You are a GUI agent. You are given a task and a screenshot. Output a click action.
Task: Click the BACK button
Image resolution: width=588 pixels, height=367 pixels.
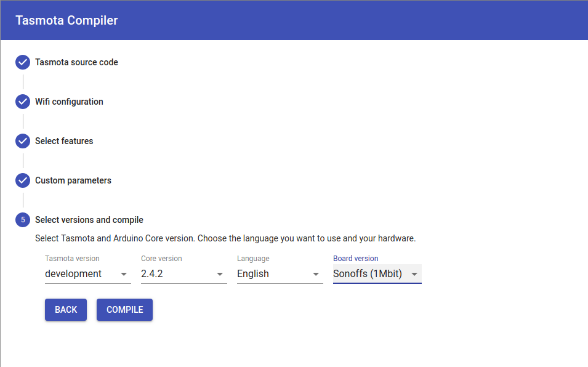pos(66,310)
